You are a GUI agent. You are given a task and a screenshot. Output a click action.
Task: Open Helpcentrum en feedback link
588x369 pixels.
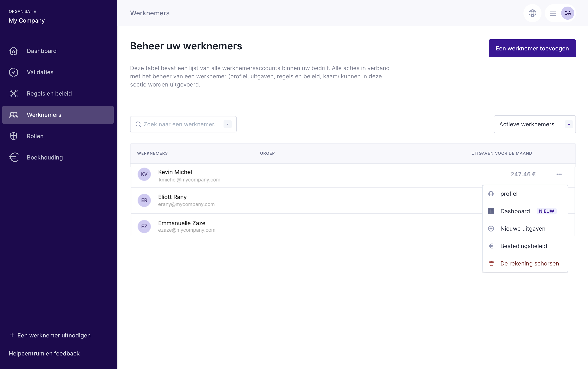click(44, 353)
